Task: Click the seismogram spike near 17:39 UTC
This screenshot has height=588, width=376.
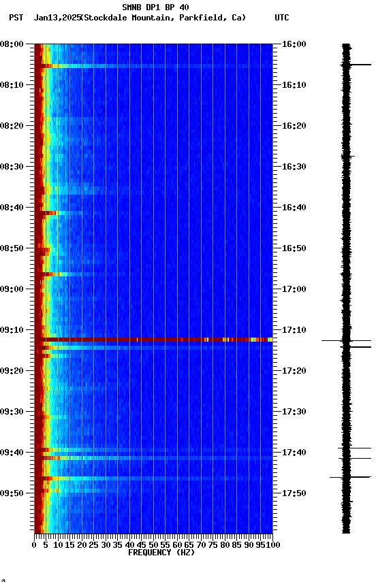Action: pos(355,448)
